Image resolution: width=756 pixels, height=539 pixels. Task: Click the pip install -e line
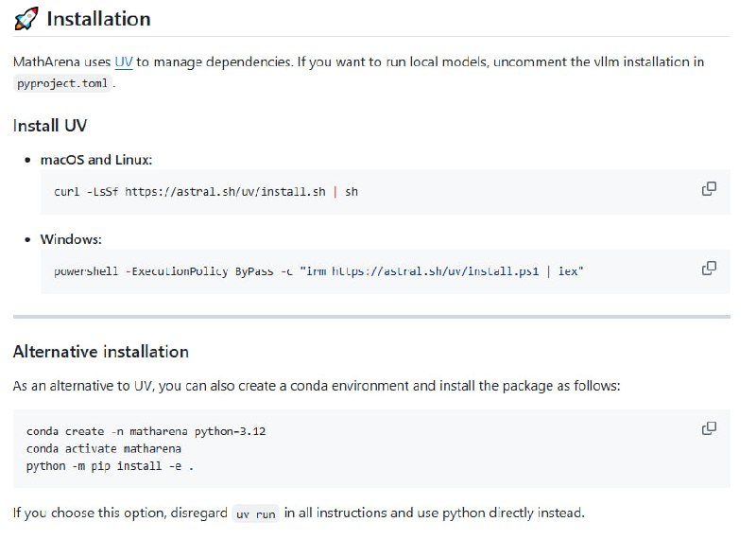click(x=111, y=465)
